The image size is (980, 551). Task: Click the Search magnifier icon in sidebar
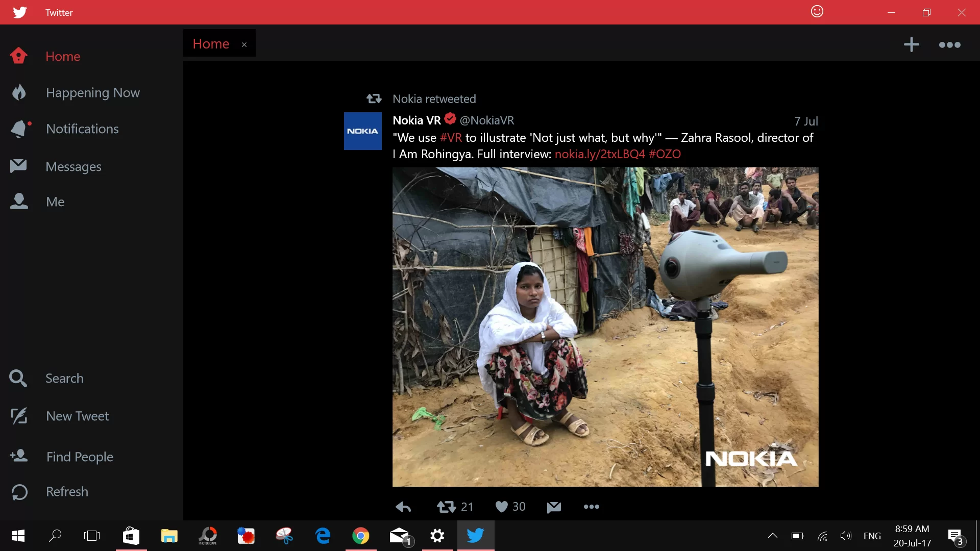tap(18, 378)
